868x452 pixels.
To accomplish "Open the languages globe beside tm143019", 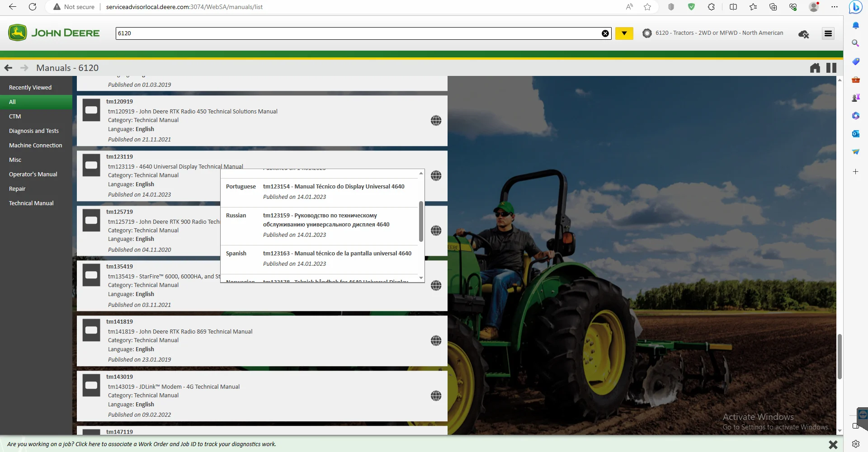I will click(436, 395).
